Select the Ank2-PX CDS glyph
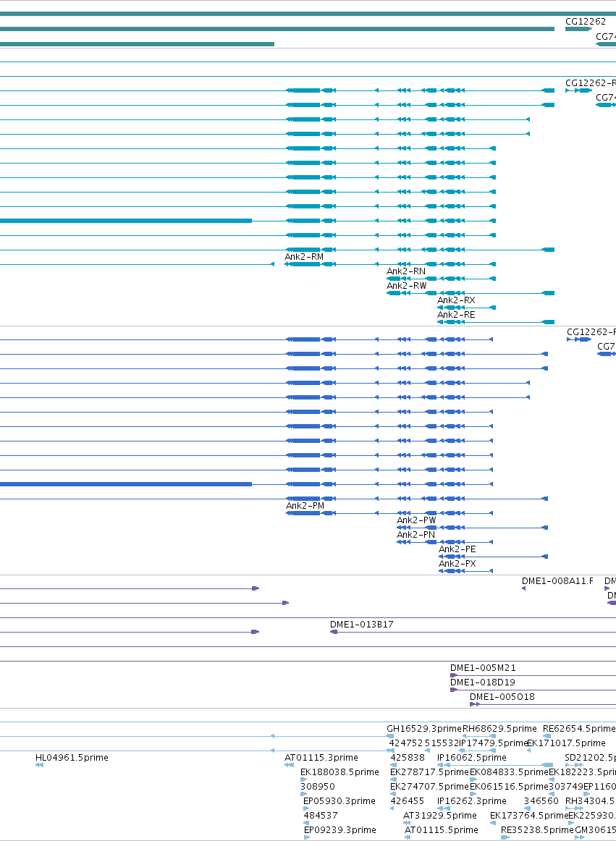Image resolution: width=616 pixels, height=841 pixels. [x=465, y=571]
